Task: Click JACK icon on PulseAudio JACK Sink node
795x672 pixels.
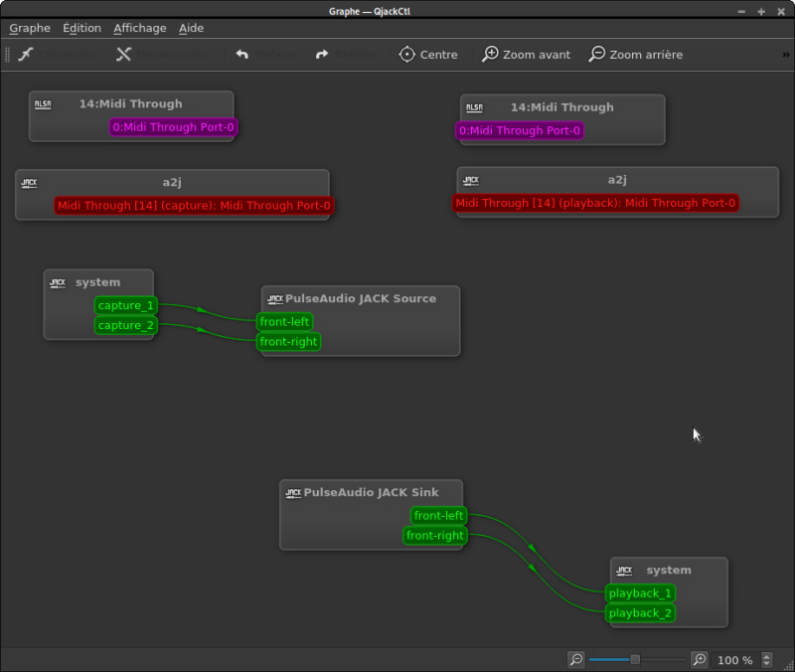Action: (x=293, y=493)
